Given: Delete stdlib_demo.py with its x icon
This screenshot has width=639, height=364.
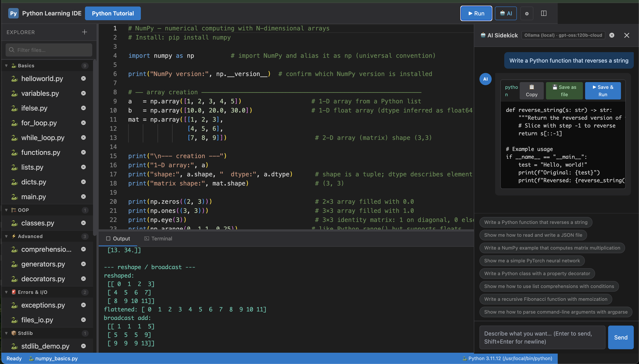Looking at the screenshot, I should click(83, 346).
